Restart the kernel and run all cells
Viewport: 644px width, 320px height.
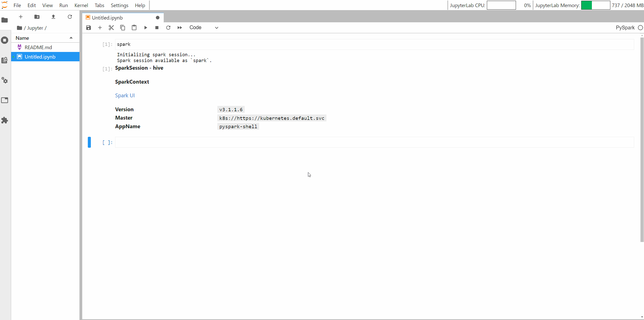coord(180,27)
